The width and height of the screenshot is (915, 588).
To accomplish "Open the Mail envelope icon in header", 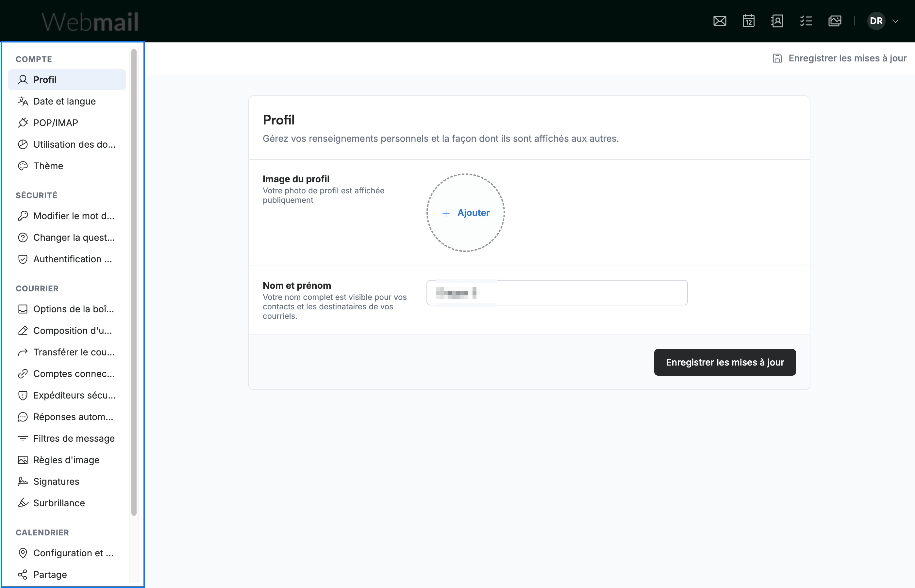I will (720, 21).
